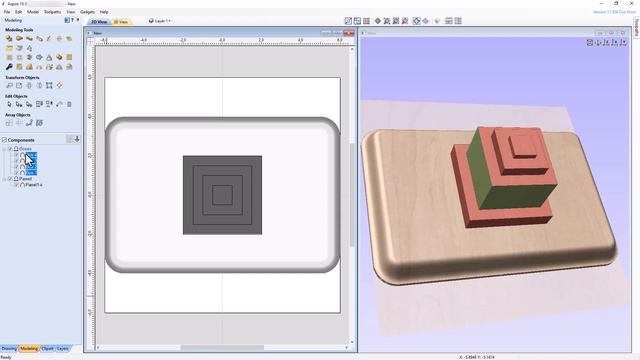Screen dimensions: 640x360
Task: Open the Nest Parts tool in Array Objects
Action: point(39,123)
